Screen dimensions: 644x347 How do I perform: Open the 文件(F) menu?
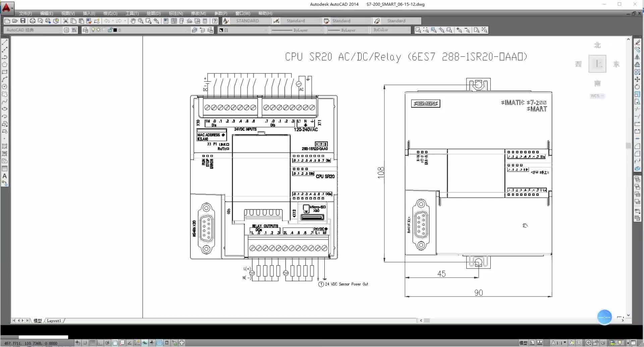(x=25, y=13)
